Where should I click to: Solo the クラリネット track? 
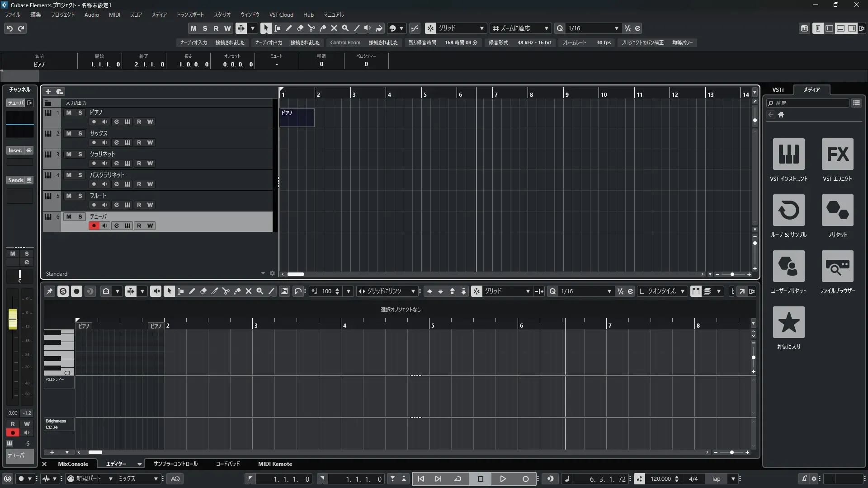[x=80, y=154]
